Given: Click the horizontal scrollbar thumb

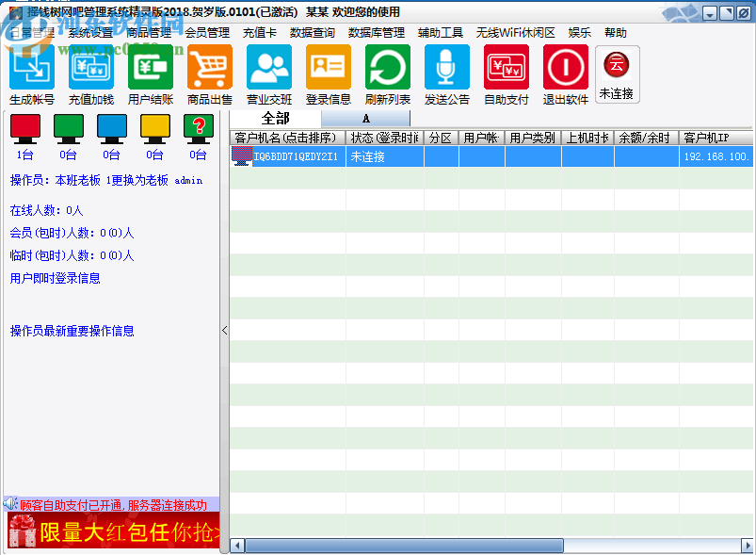Looking at the screenshot, I should (404, 546).
